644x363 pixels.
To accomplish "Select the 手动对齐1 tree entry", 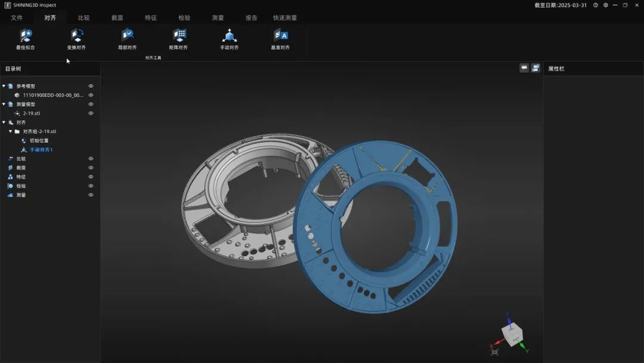I will 41,150.
